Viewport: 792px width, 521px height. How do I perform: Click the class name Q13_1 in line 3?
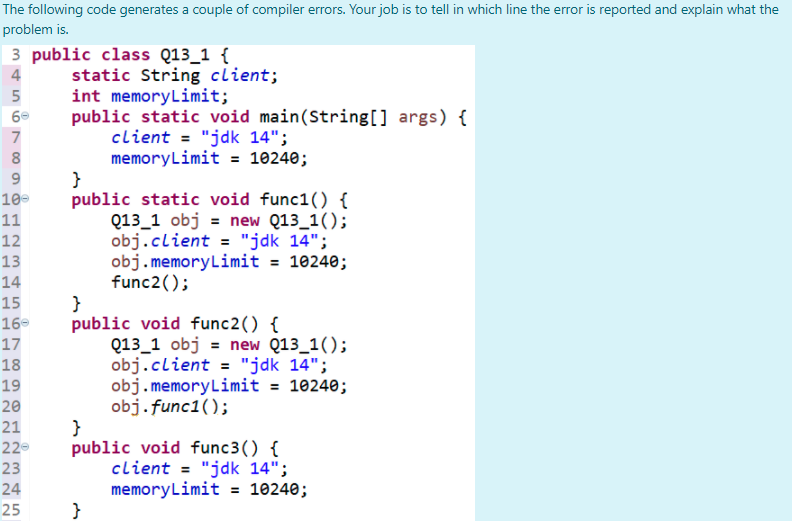184,55
